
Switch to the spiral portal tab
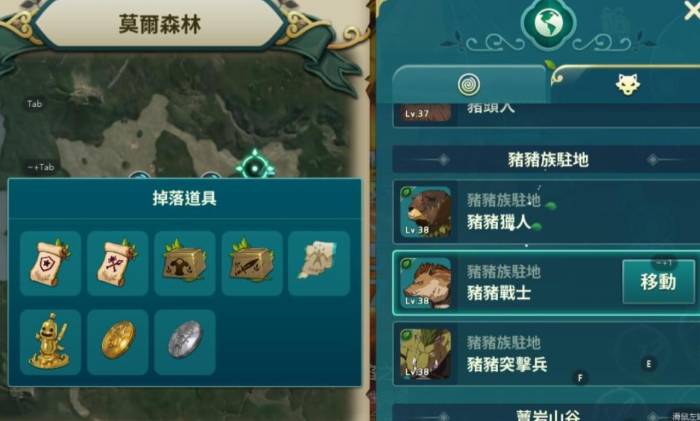click(x=469, y=84)
